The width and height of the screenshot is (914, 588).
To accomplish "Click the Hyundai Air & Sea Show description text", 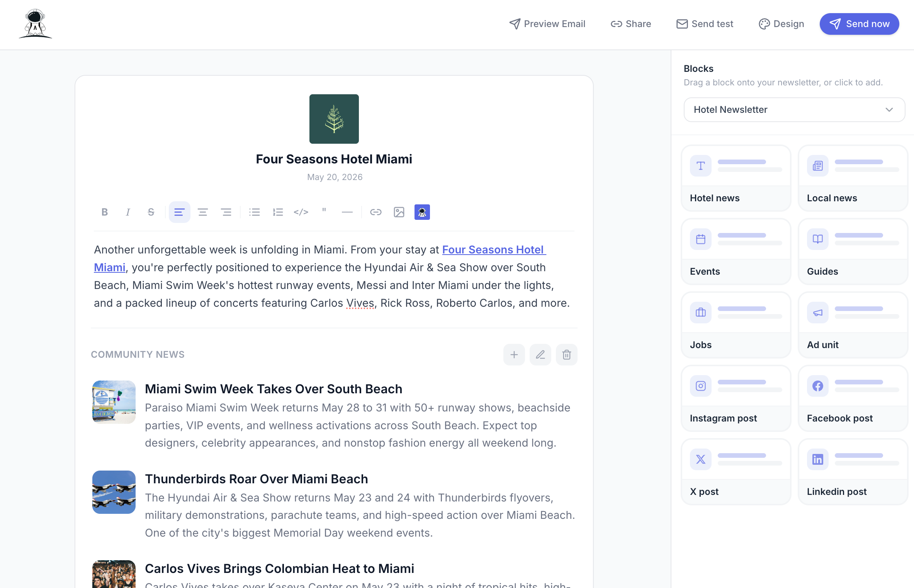I will point(360,515).
